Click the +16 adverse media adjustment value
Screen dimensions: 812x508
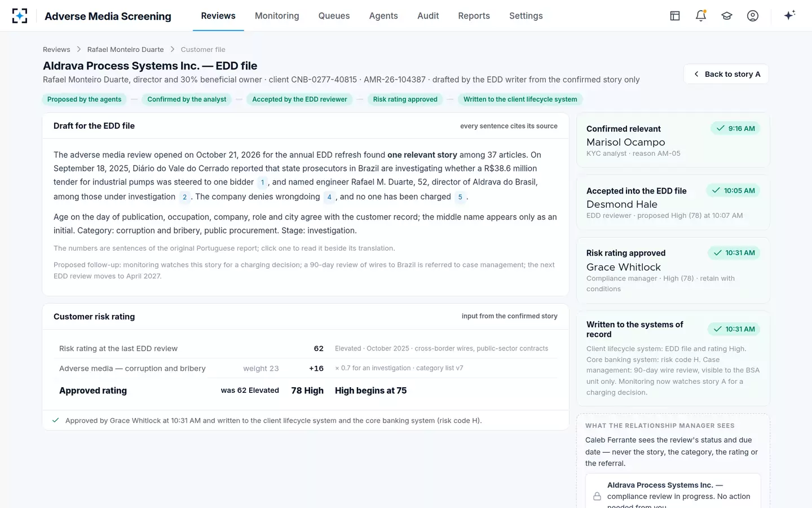[x=316, y=369]
